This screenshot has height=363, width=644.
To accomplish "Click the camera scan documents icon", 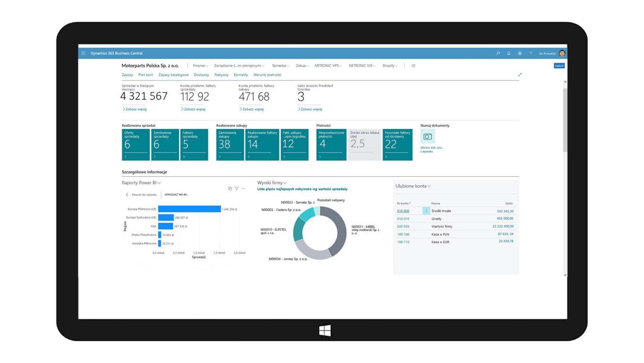I will [428, 137].
